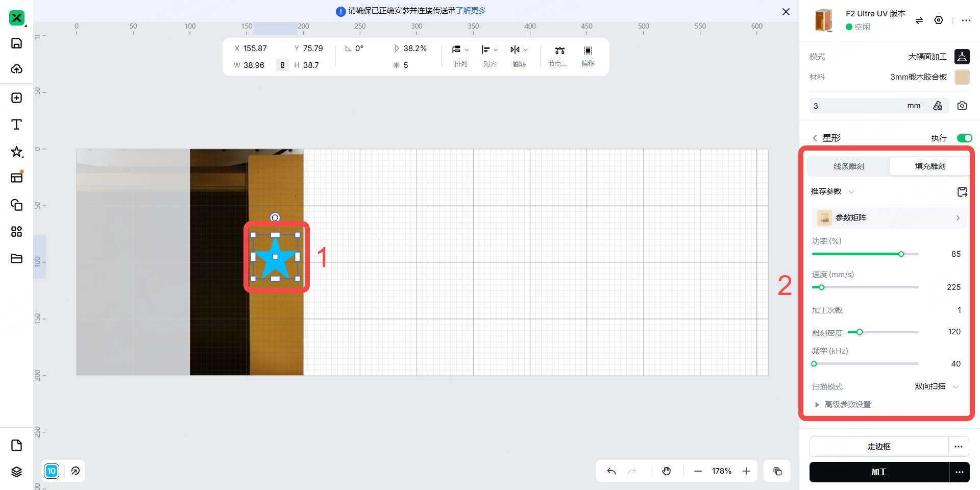Screen dimensions: 980x490
Task: Click the 加工 process button
Action: pos(878,472)
